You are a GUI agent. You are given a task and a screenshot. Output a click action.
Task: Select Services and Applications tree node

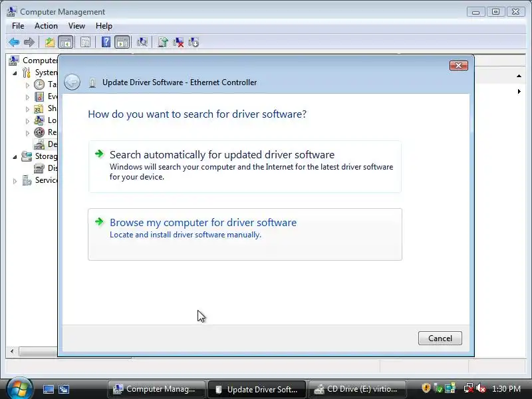(39, 180)
